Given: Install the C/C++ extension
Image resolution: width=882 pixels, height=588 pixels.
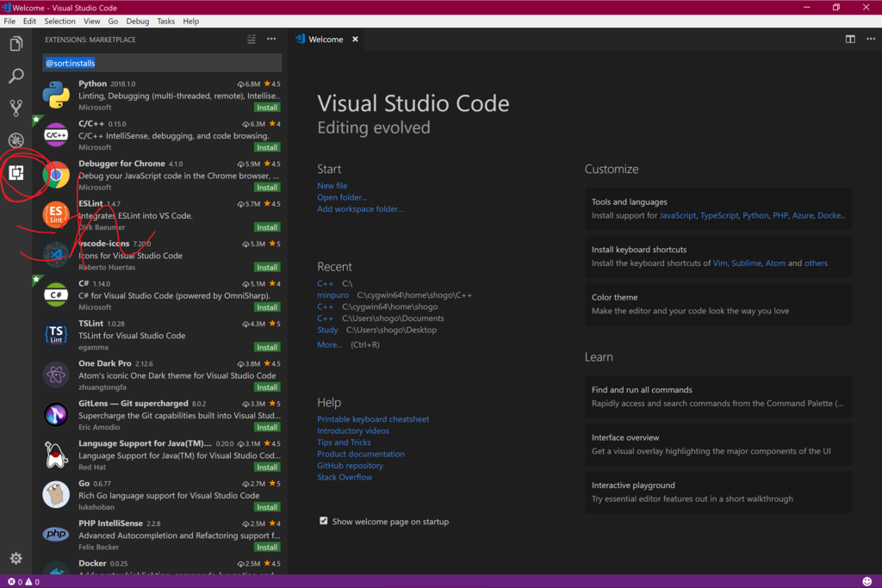Looking at the screenshot, I should coord(267,147).
